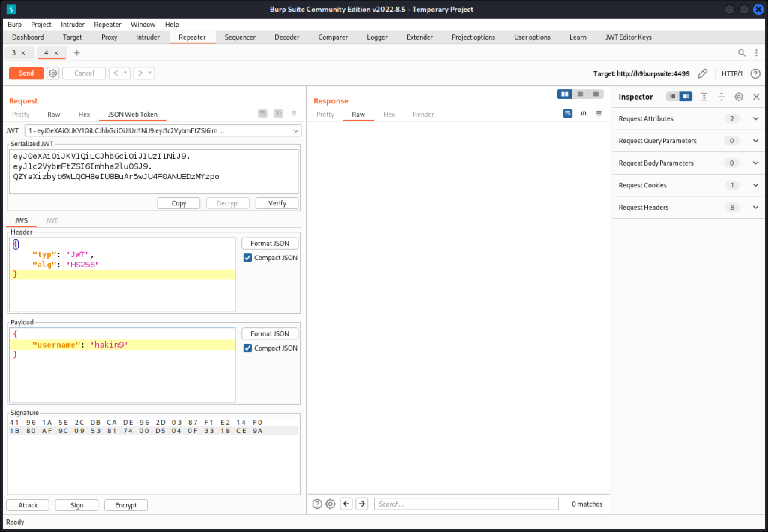This screenshot has height=532, width=768.
Task: Toggle Response word wrap icon
Action: click(x=568, y=114)
